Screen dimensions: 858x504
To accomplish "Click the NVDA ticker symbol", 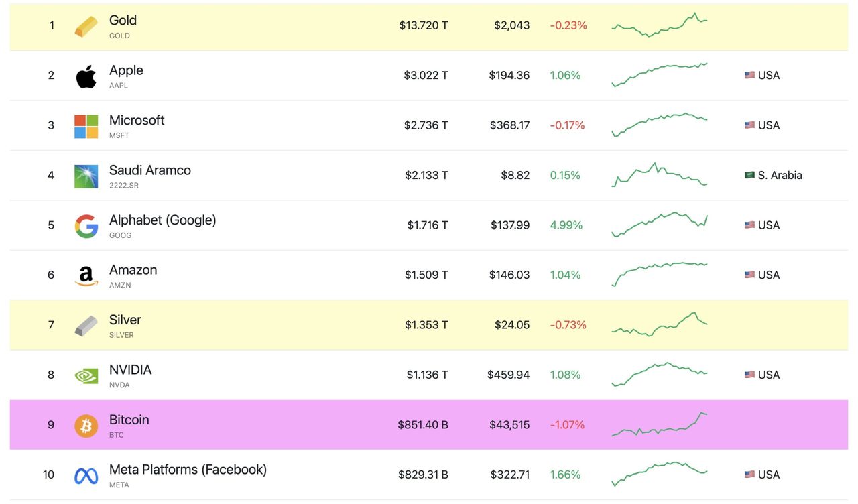I will tap(119, 385).
